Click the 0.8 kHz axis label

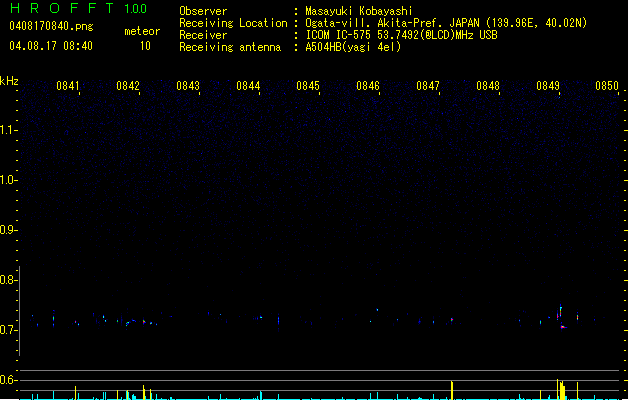(9, 280)
